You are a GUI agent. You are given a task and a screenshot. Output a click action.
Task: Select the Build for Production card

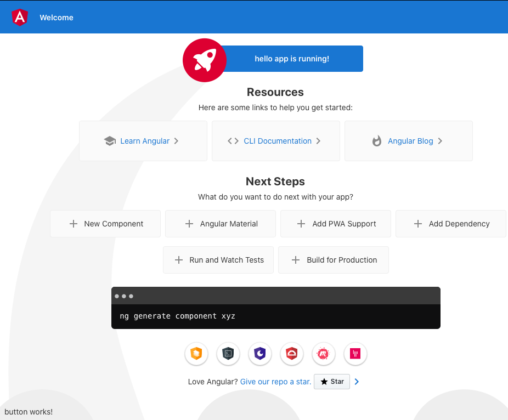pyautogui.click(x=334, y=260)
